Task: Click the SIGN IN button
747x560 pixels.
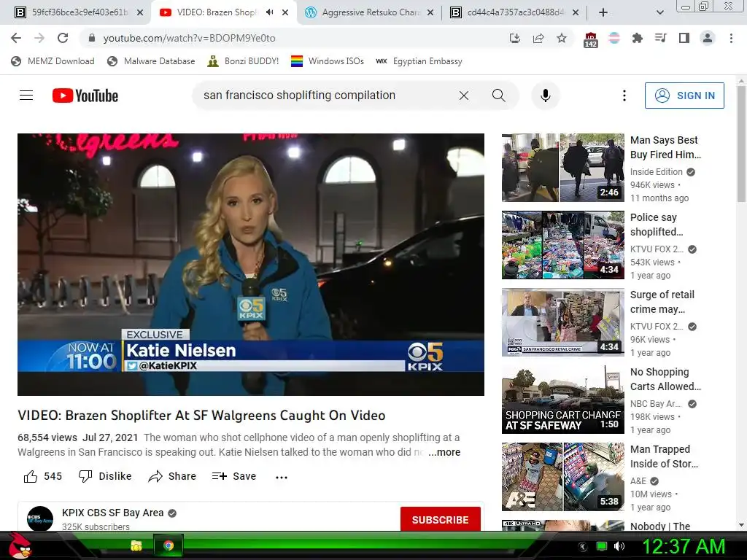Action: tap(684, 96)
